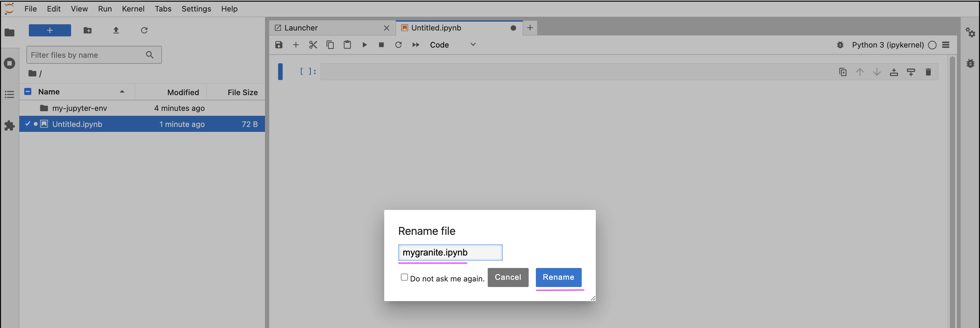Restart kernel and run all cells
The height and width of the screenshot is (328, 980).
(415, 45)
